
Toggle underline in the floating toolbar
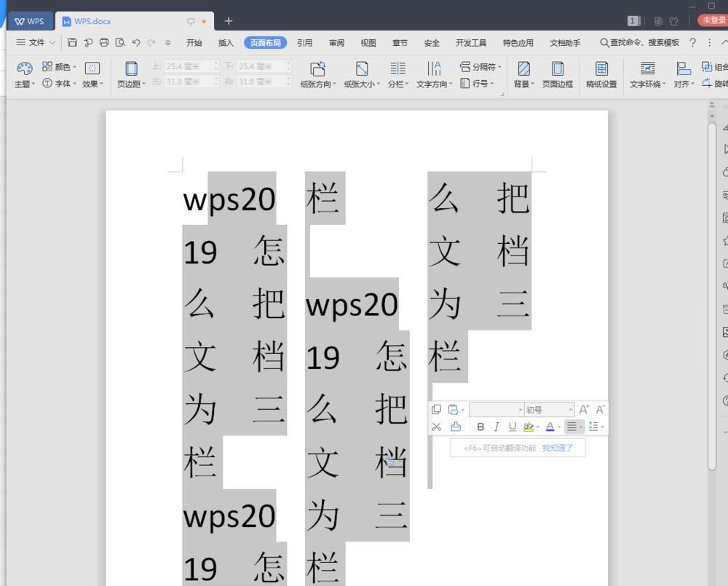click(x=513, y=427)
